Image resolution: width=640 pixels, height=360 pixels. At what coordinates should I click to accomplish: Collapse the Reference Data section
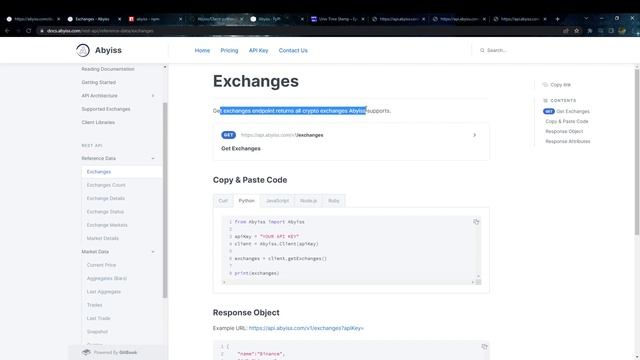click(153, 158)
